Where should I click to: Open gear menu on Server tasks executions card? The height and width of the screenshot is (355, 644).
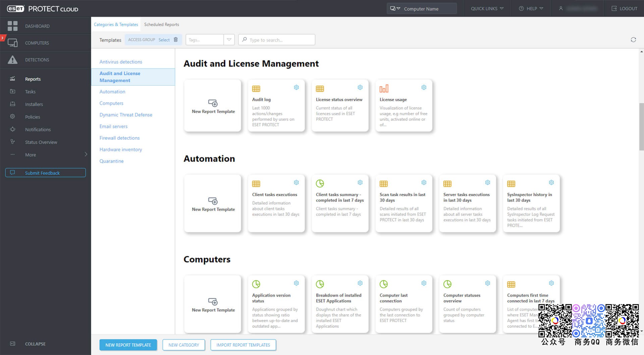pyautogui.click(x=488, y=182)
